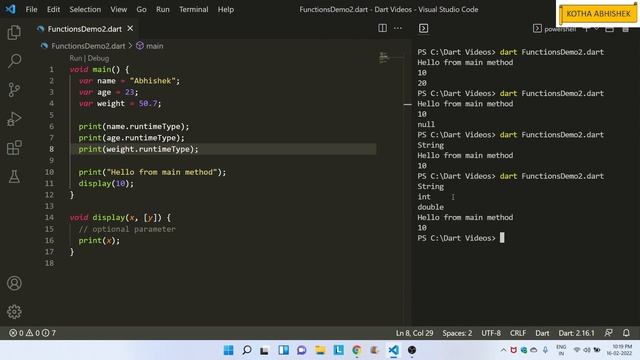Screen dimensions: 640x360
Task: Click the display(10); call in editor
Action: coord(106,184)
